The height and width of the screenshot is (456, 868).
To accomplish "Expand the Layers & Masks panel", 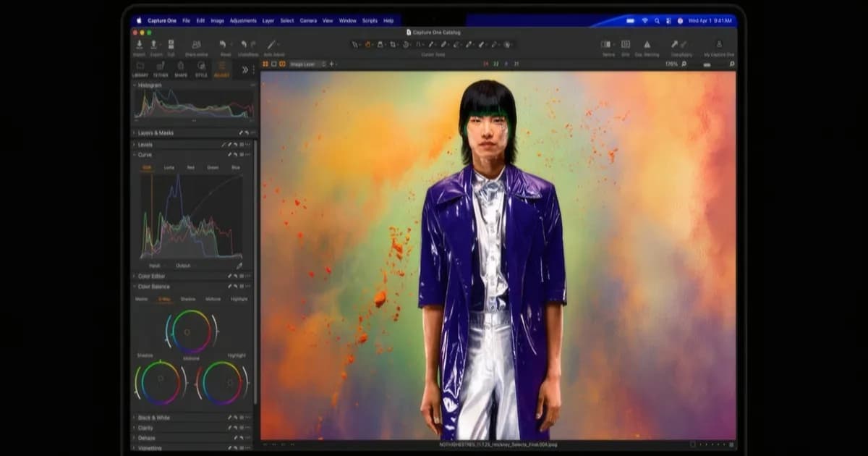I will (x=135, y=132).
